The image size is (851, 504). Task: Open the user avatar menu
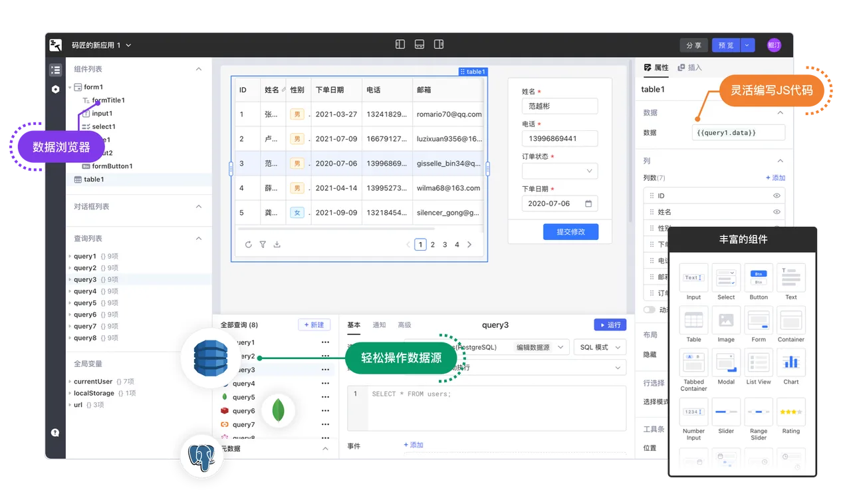(x=774, y=45)
